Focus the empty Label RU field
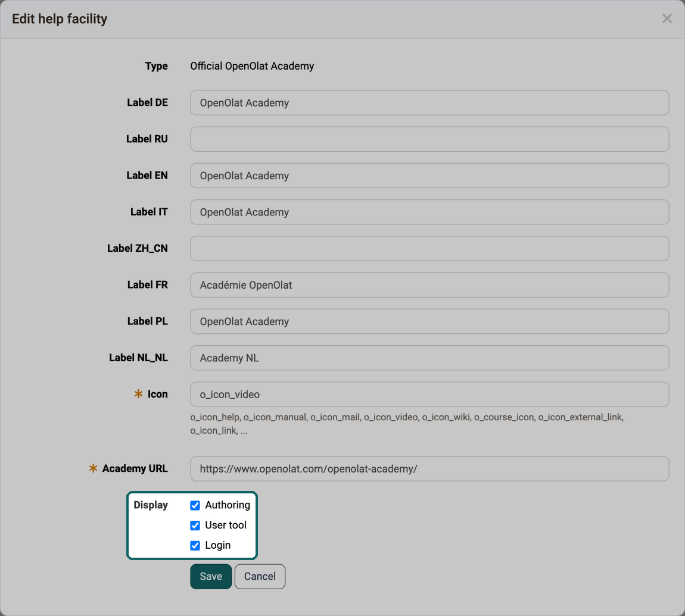 click(x=429, y=139)
